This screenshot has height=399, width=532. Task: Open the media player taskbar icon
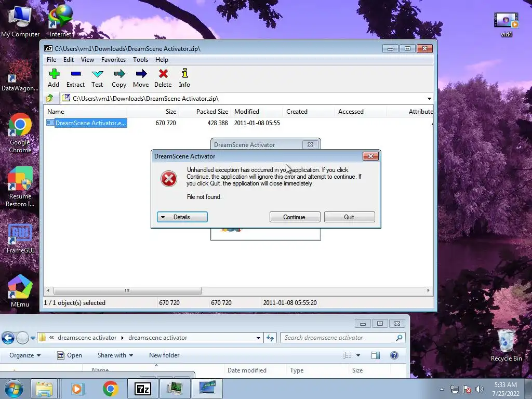point(77,389)
